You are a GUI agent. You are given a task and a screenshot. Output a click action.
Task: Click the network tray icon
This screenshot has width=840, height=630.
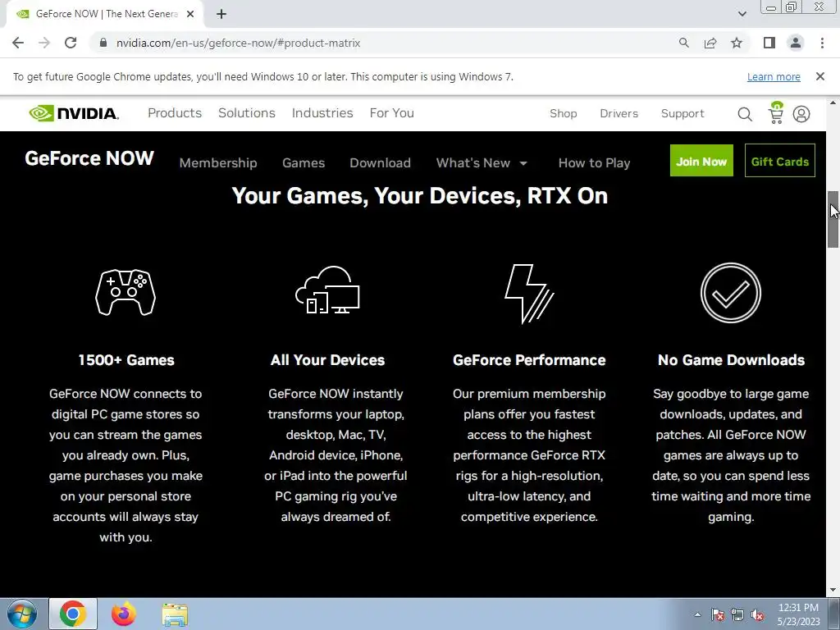click(737, 614)
